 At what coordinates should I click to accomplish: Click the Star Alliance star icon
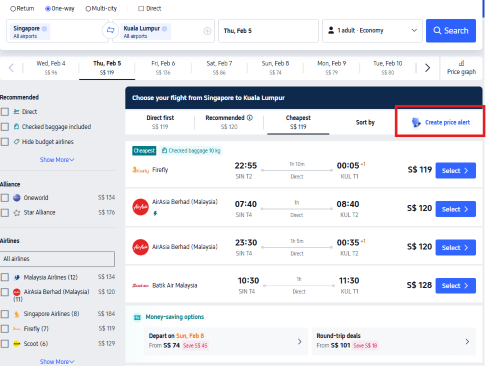click(x=17, y=213)
